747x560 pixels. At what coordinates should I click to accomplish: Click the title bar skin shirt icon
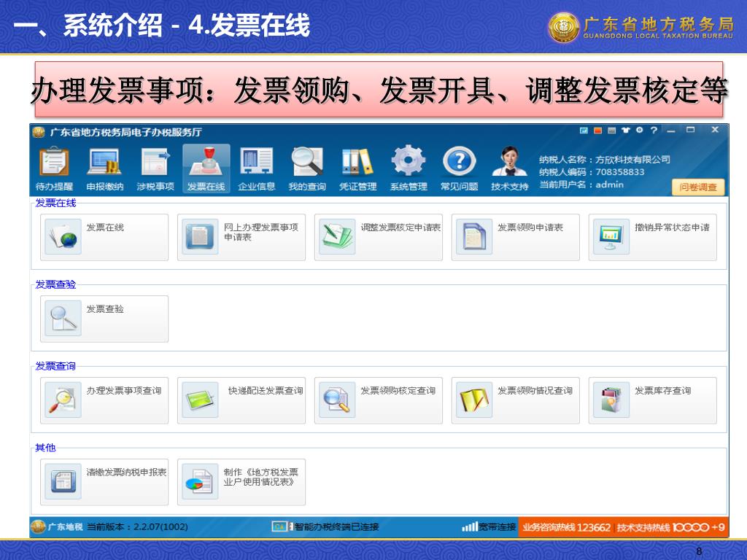click(625, 130)
